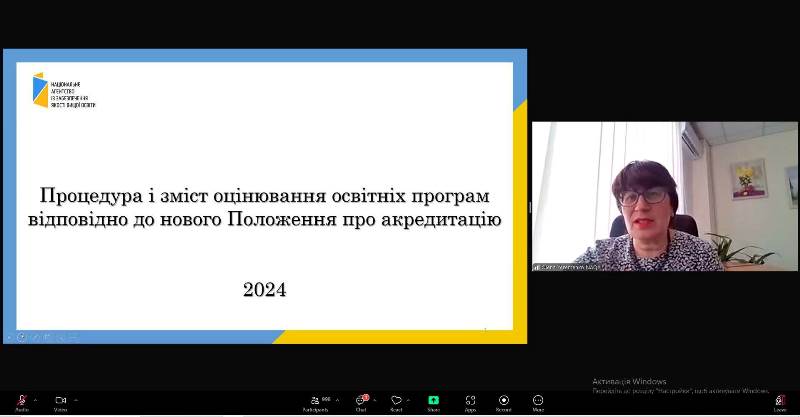Expand the arrow beside Participants

pyautogui.click(x=337, y=400)
